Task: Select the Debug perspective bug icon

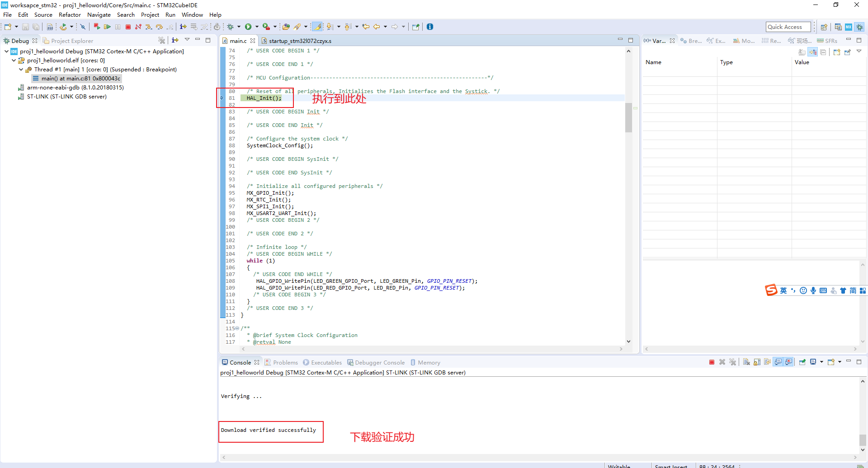Action: pyautogui.click(x=860, y=27)
